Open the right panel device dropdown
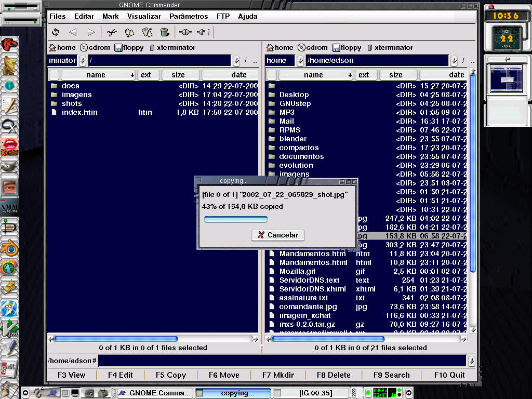This screenshot has width=532, height=399. pos(300,61)
